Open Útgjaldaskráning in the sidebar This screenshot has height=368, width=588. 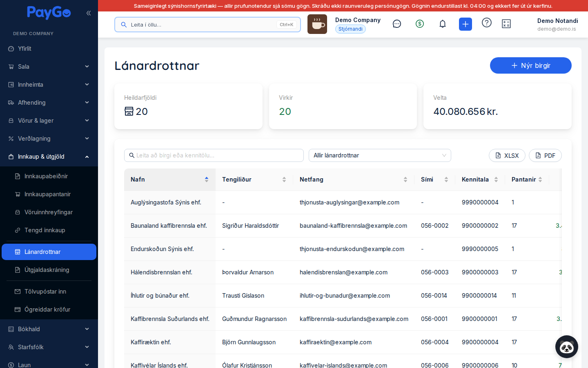49,270
